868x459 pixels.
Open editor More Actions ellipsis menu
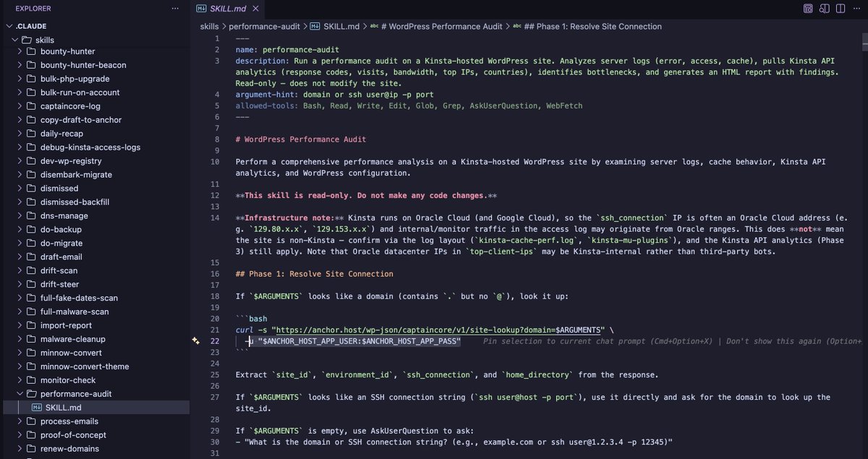855,9
